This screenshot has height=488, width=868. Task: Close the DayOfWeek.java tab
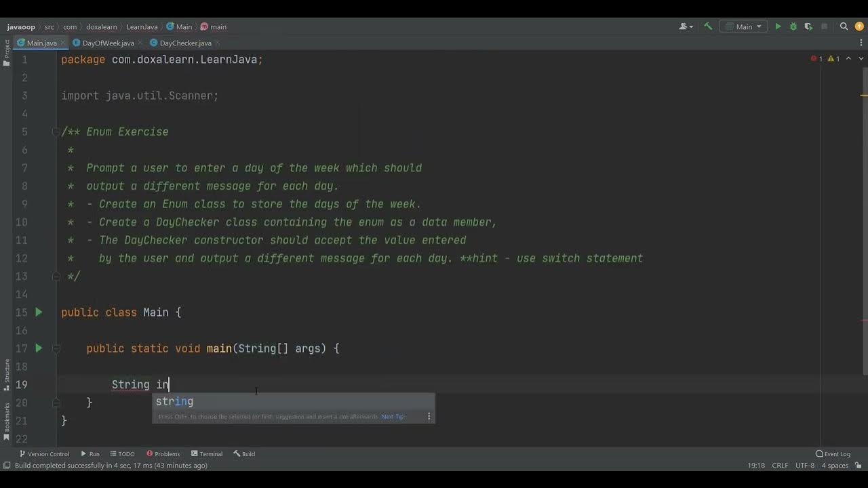click(140, 43)
